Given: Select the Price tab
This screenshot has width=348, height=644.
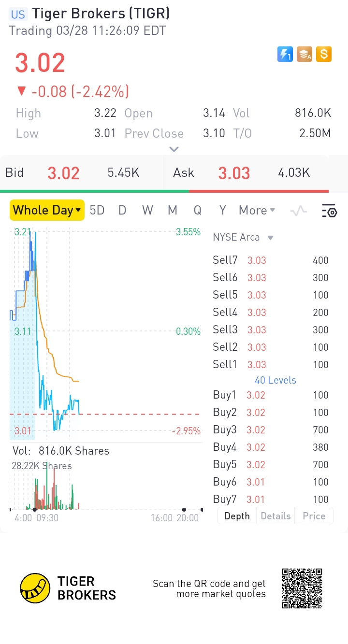Looking at the screenshot, I should (314, 516).
